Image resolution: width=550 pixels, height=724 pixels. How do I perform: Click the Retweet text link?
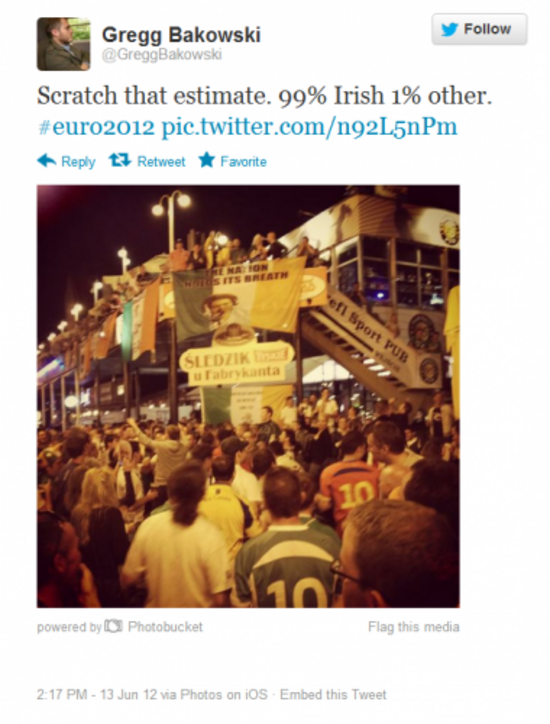click(161, 162)
